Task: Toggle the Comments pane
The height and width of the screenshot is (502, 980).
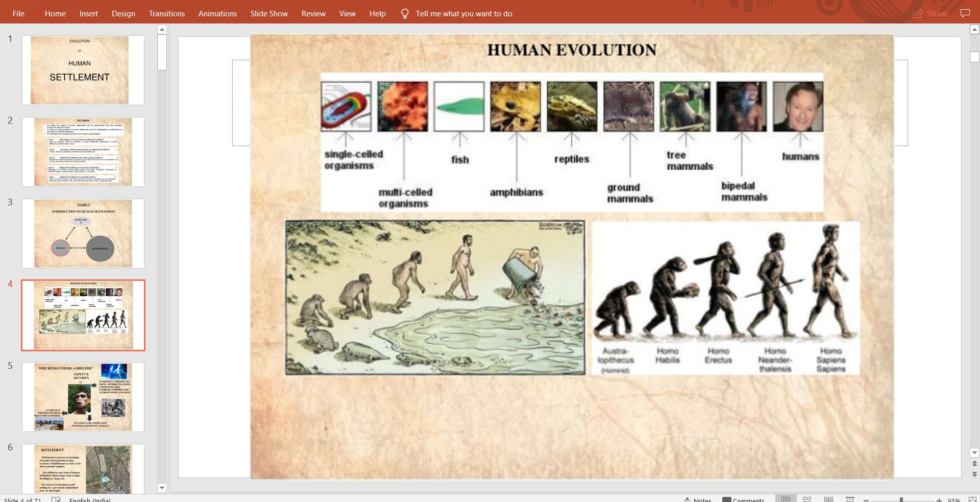Action: [x=745, y=499]
